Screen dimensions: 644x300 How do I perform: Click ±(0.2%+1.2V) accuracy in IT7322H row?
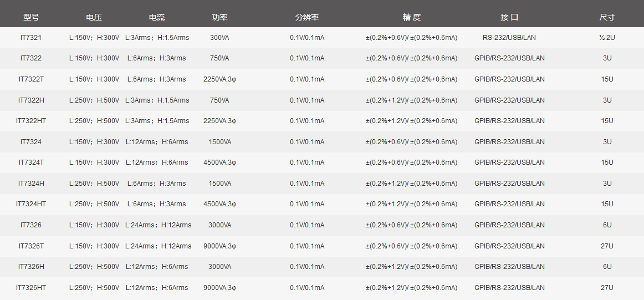coord(412,100)
